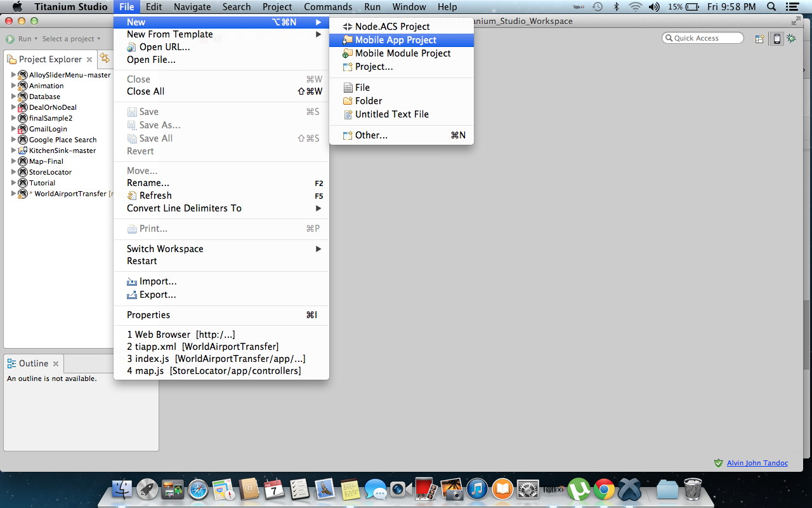
Task: Expand the GmailLogin project node
Action: coord(13,129)
